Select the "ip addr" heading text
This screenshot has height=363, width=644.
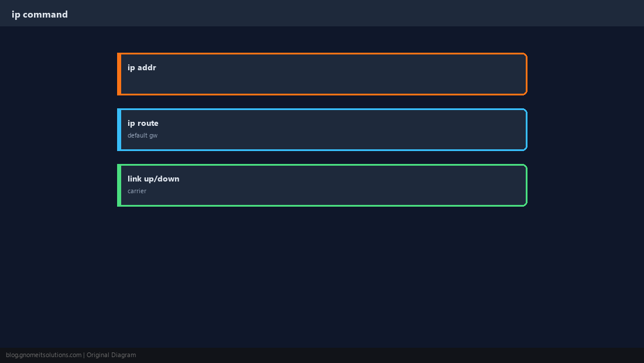(x=142, y=68)
